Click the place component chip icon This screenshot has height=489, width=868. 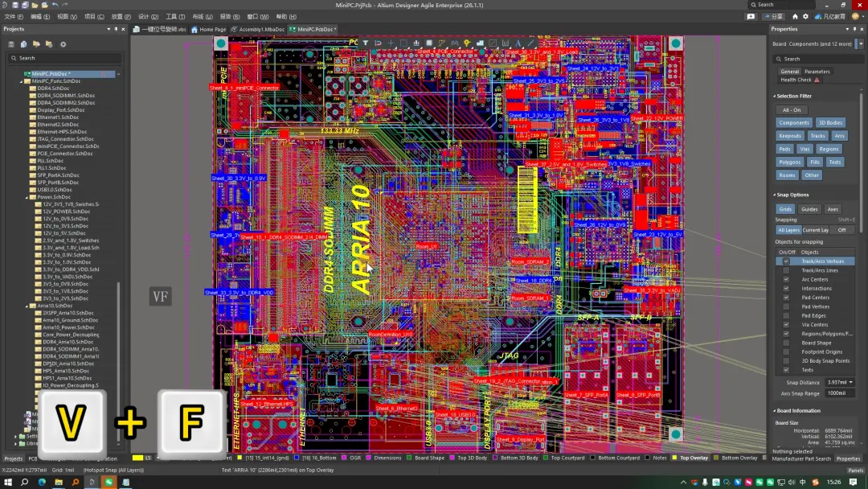(x=429, y=43)
